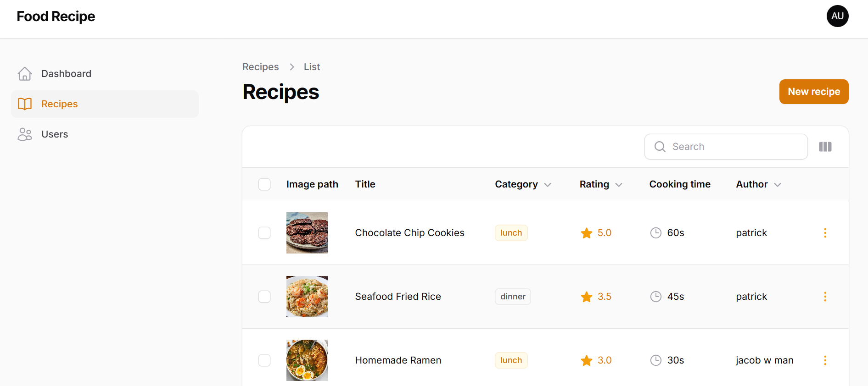Toggle the select-all checkbox in table header
The width and height of the screenshot is (868, 386).
point(264,184)
